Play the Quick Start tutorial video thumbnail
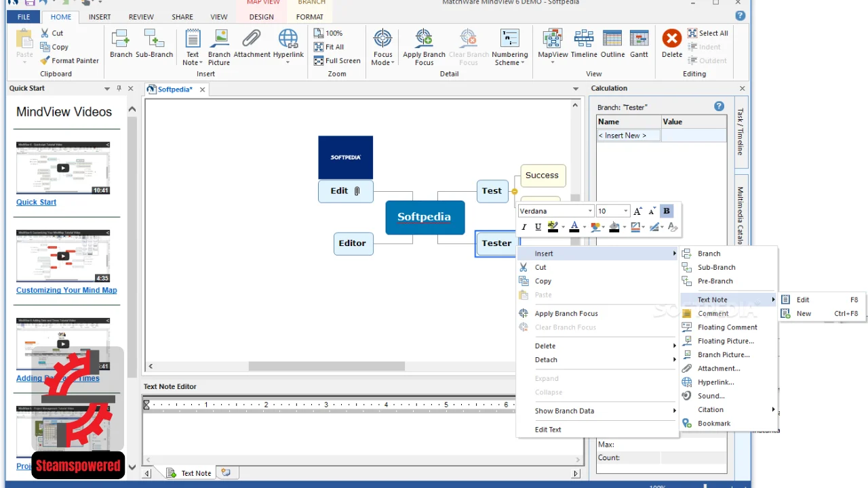868x488 pixels. coord(62,168)
